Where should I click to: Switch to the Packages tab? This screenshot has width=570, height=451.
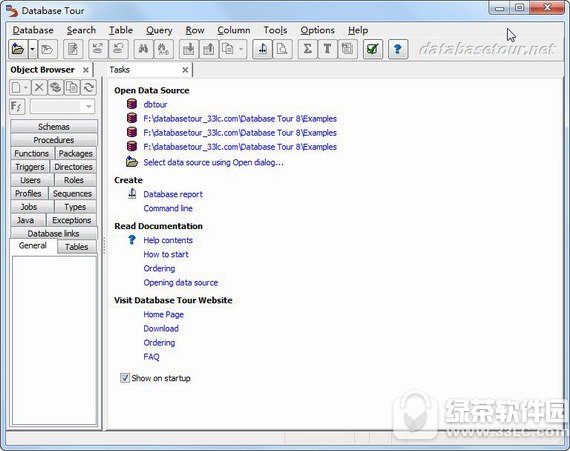pos(76,153)
